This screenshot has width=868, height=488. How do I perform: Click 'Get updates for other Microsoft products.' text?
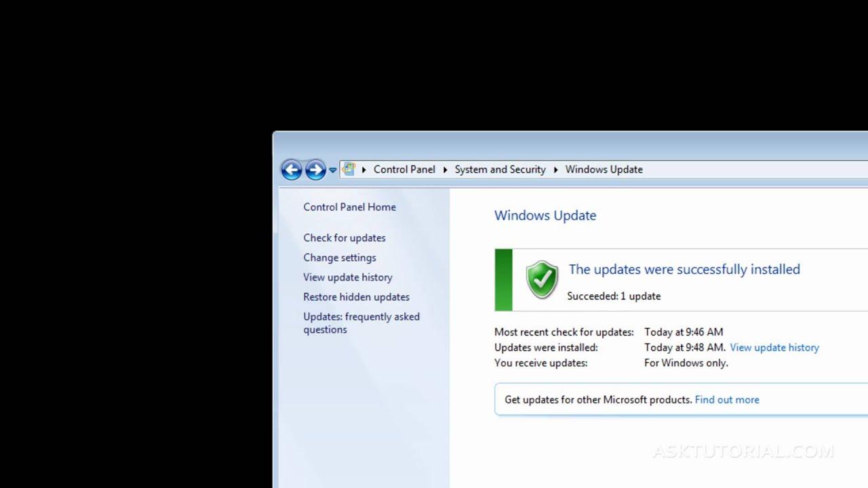coord(598,399)
